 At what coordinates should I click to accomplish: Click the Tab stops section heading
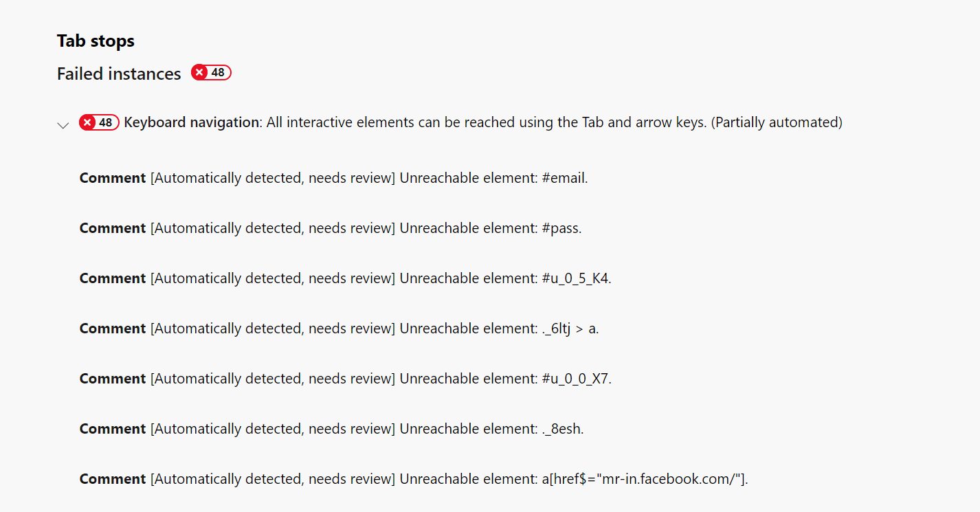[x=96, y=41]
